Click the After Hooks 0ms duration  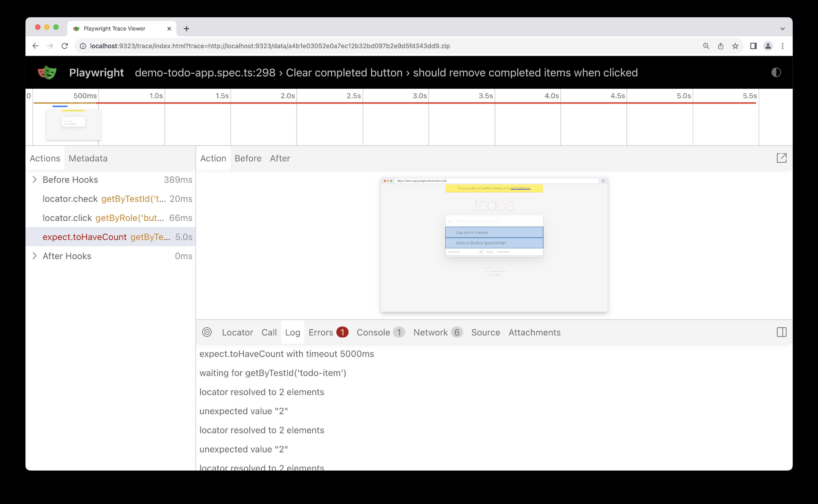pos(183,256)
